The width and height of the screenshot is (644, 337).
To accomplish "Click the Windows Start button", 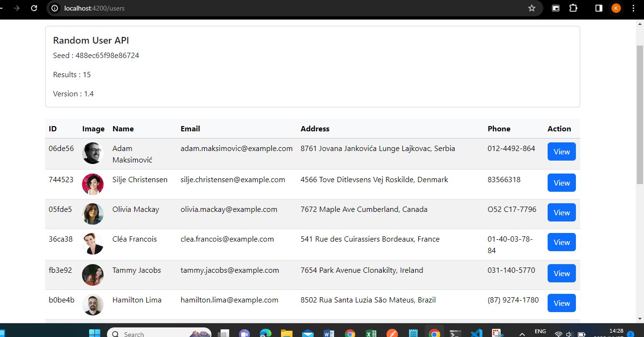I will pos(94,334).
